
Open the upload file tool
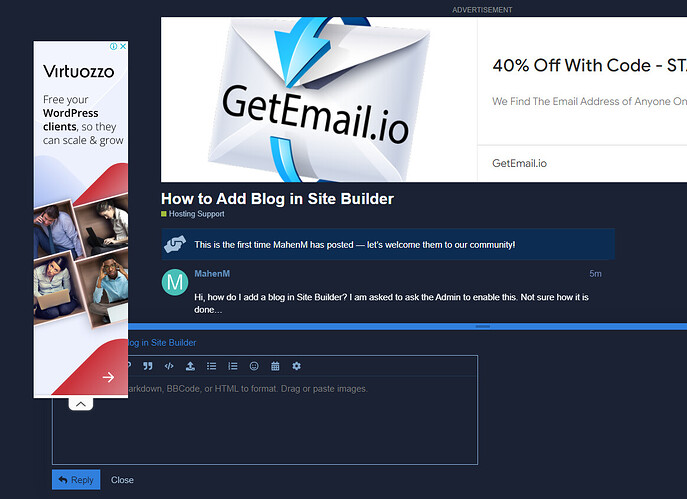point(190,366)
